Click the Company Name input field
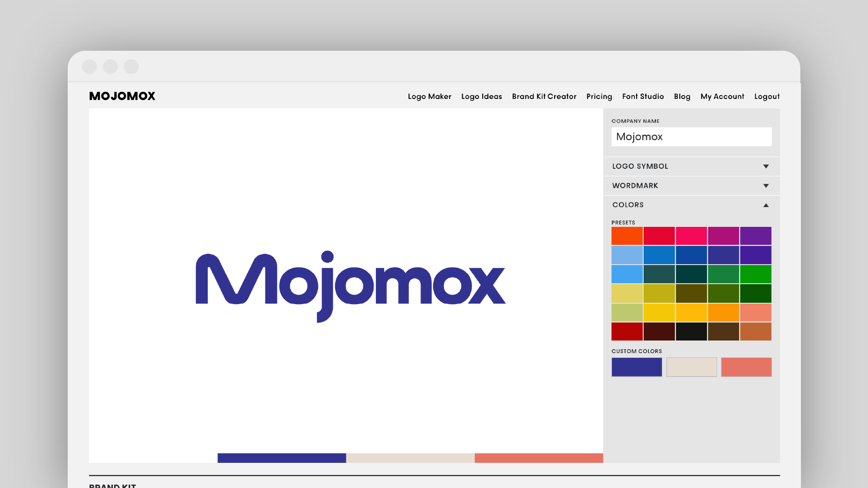Screen dimensions: 868x488 coord(691,137)
